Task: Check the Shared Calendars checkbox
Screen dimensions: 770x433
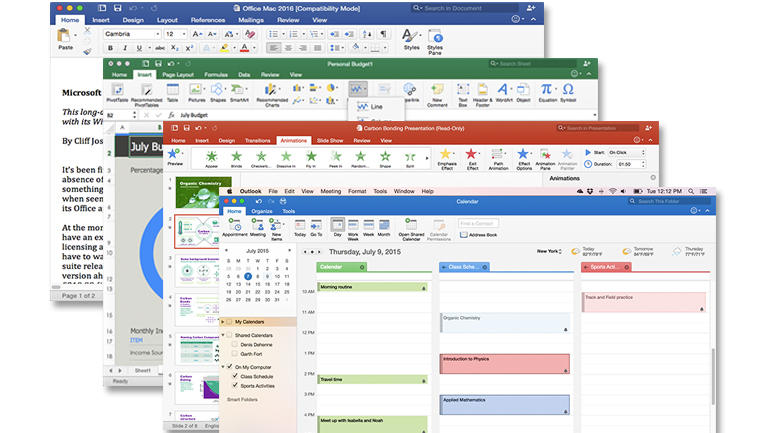Action: coord(229,335)
